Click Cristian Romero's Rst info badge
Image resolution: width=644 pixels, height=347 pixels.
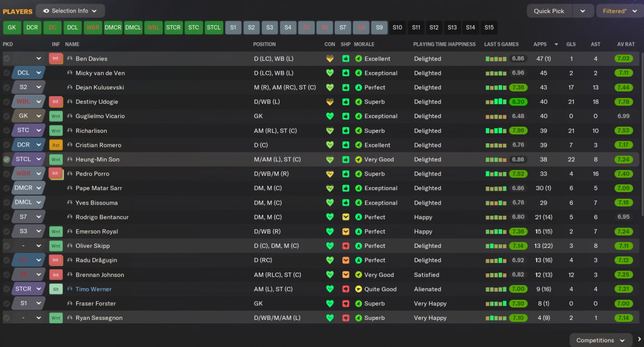coord(55,145)
